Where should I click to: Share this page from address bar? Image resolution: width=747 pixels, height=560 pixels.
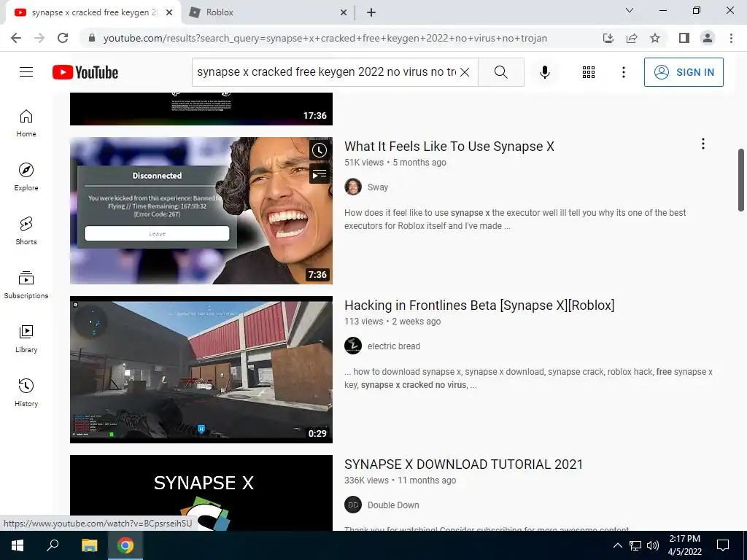pos(632,38)
